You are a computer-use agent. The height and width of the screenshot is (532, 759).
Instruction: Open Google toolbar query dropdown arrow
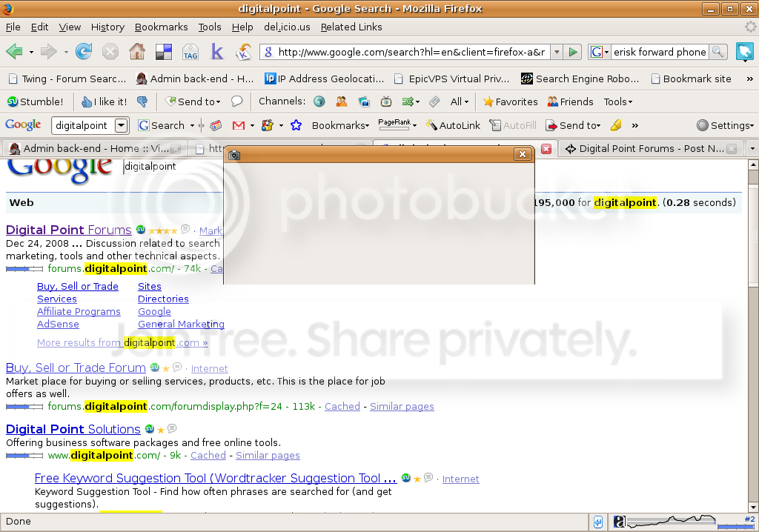[x=121, y=125]
